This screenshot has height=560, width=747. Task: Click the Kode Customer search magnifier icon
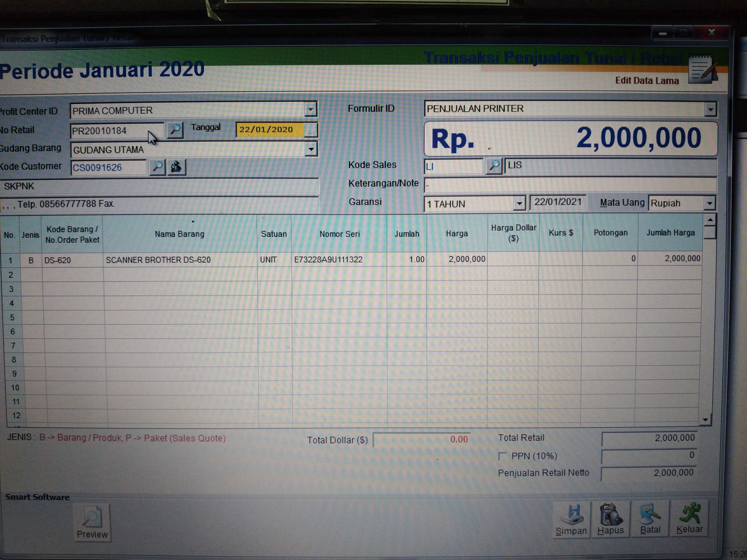coord(157,167)
